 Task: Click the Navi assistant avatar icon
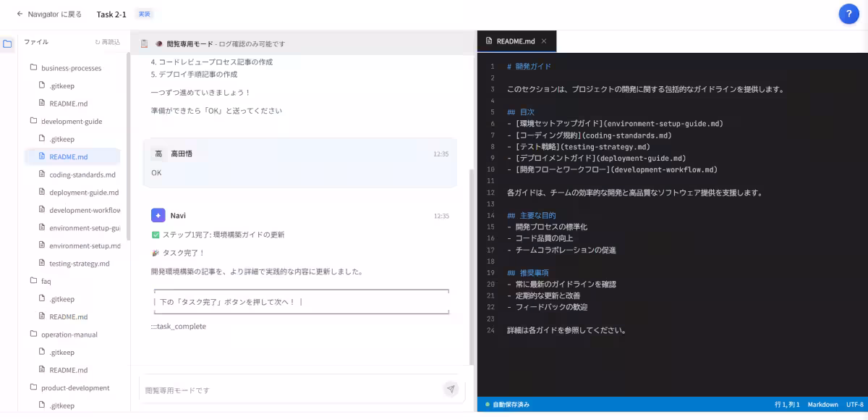tap(158, 214)
